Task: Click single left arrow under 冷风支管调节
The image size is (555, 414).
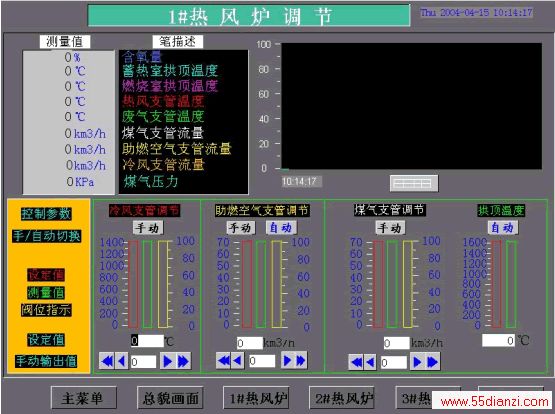Action: click(121, 361)
